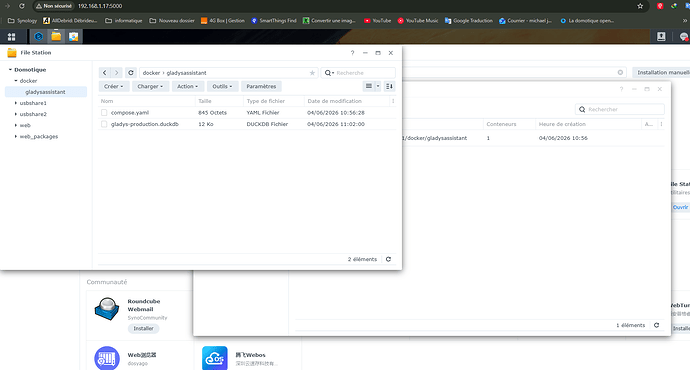Open the view mode dropdown arrow
Screen dimensions: 690x370
[378, 86]
